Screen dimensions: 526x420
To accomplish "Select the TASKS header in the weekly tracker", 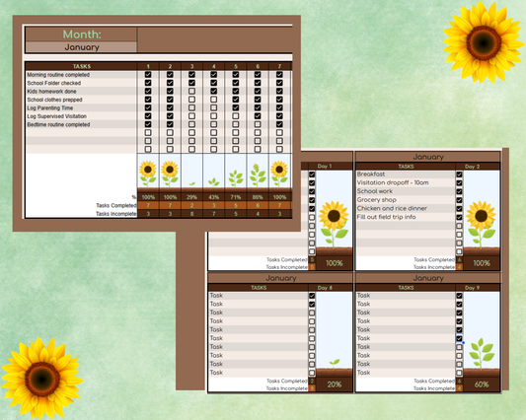I will [x=82, y=66].
